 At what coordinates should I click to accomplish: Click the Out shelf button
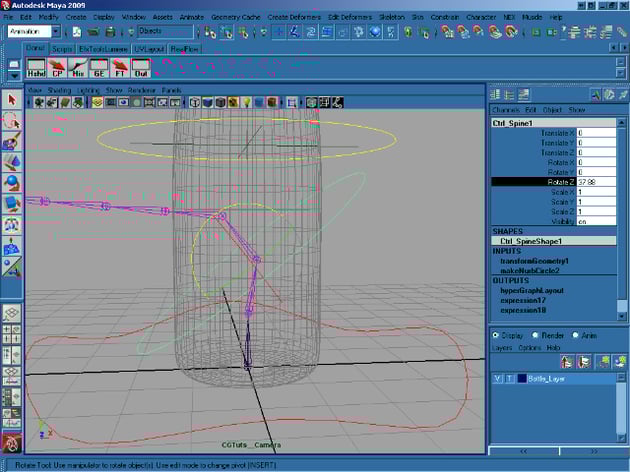point(141,70)
